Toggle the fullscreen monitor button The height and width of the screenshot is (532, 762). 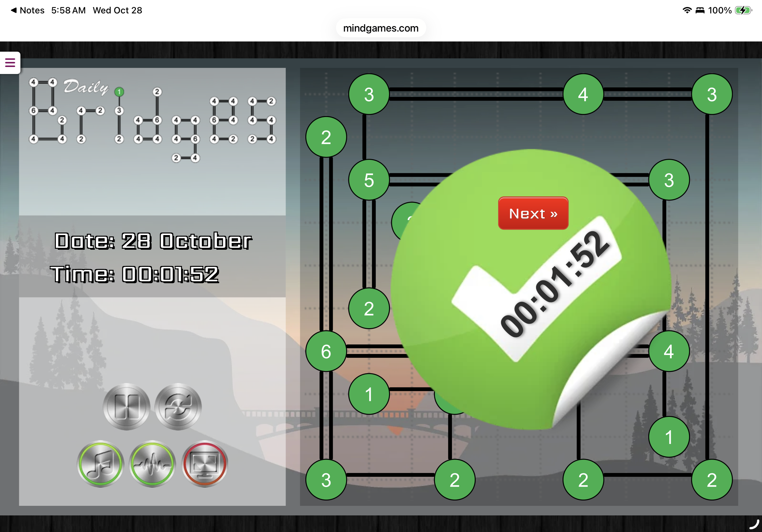click(205, 464)
